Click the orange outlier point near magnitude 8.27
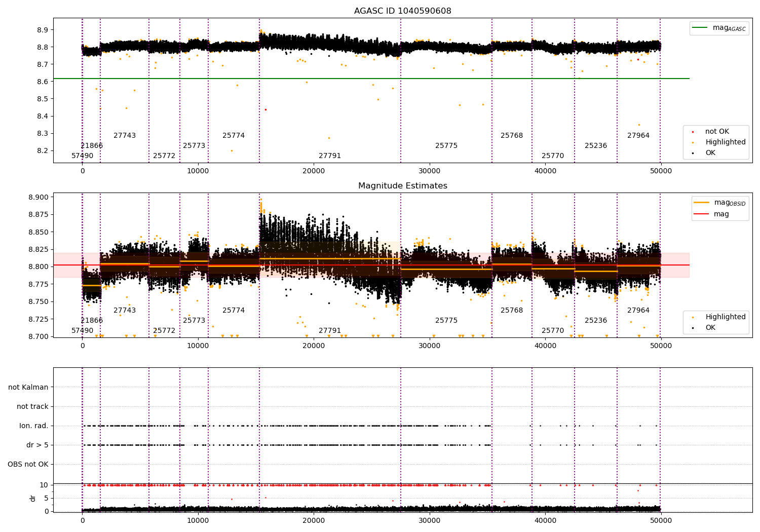760x532 pixels. (329, 138)
